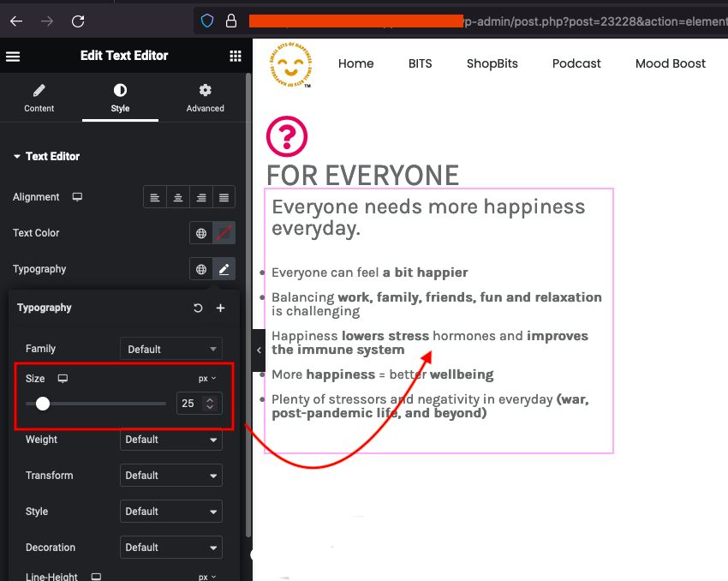Collapse the Elementor side panel

[259, 350]
